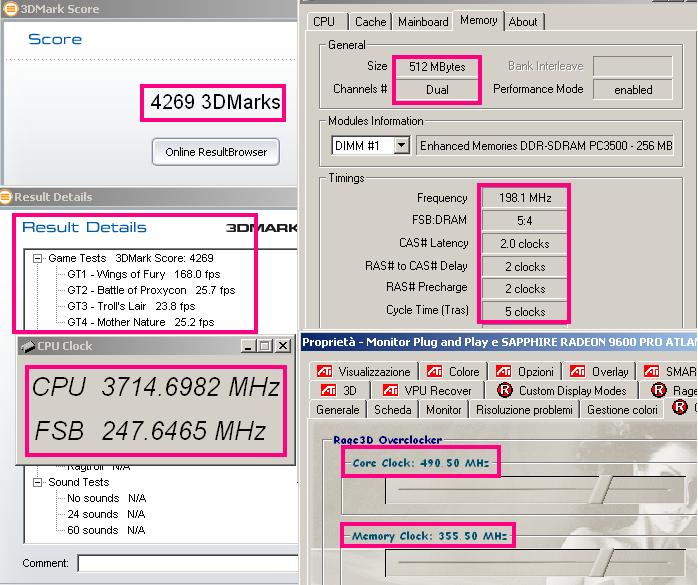
Task: Select the 24 sounds test row
Action: point(106,514)
